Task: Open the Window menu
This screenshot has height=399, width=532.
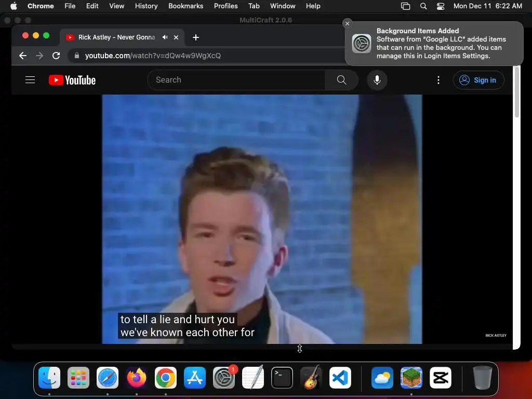Action: [x=283, y=6]
